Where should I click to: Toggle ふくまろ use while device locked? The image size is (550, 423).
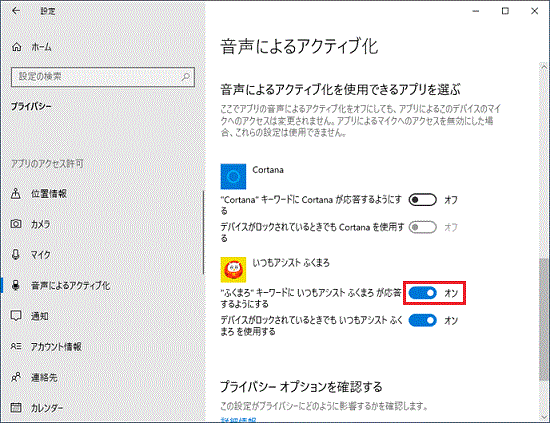423,320
